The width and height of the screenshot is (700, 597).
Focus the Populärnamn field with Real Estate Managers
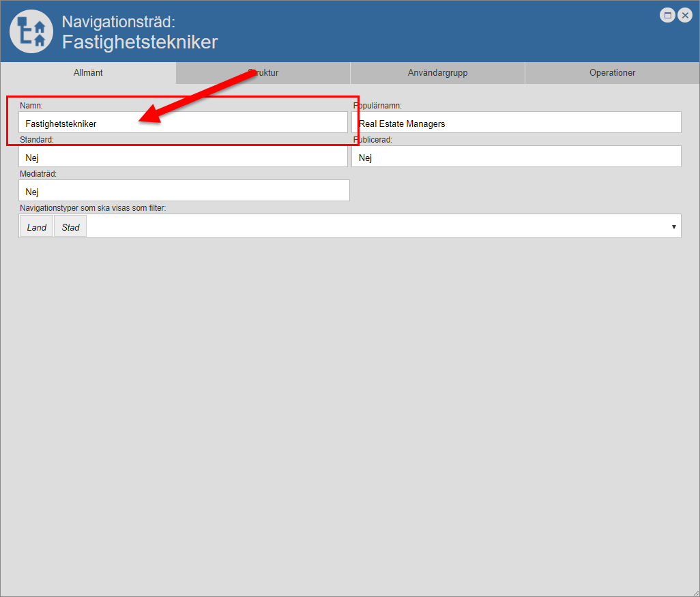tap(516, 123)
